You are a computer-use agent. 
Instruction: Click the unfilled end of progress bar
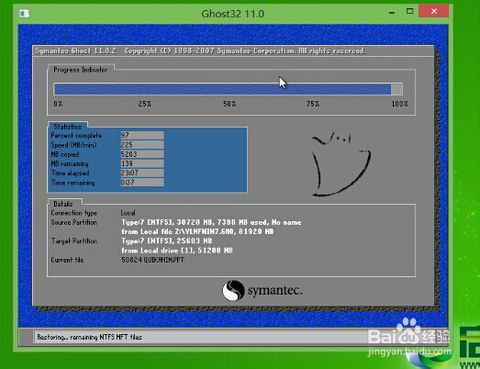[x=397, y=89]
